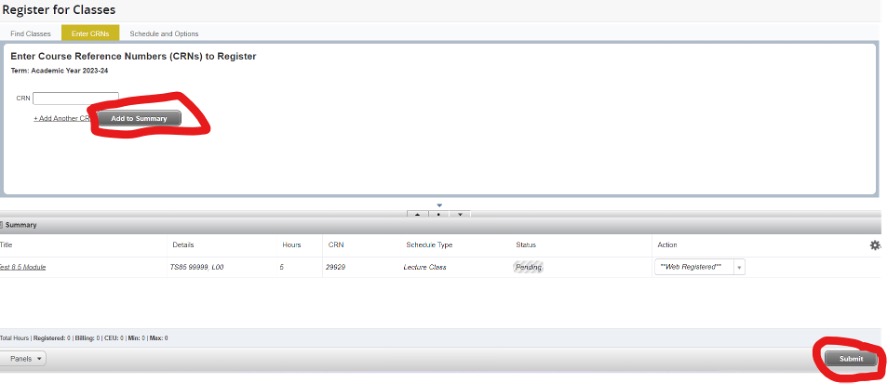The image size is (890, 385).
Task: Click the Pending status badge
Action: coord(528,267)
